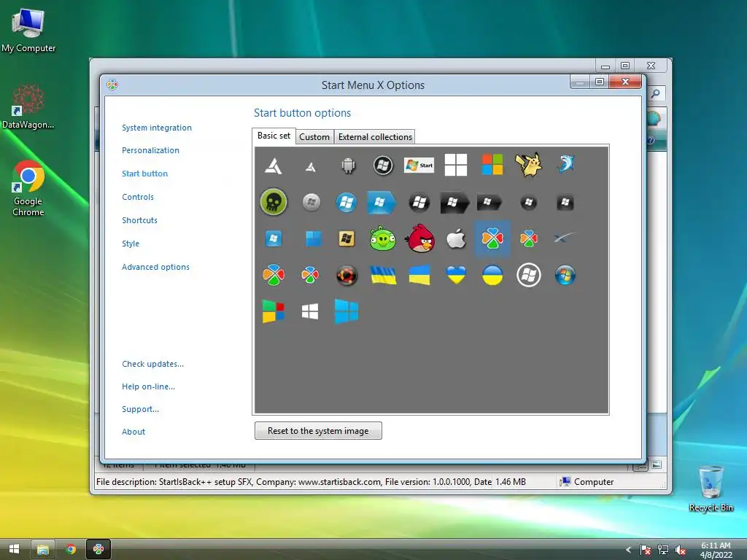This screenshot has height=560, width=747.
Task: Select the Ukrainian heart start icon
Action: (456, 275)
